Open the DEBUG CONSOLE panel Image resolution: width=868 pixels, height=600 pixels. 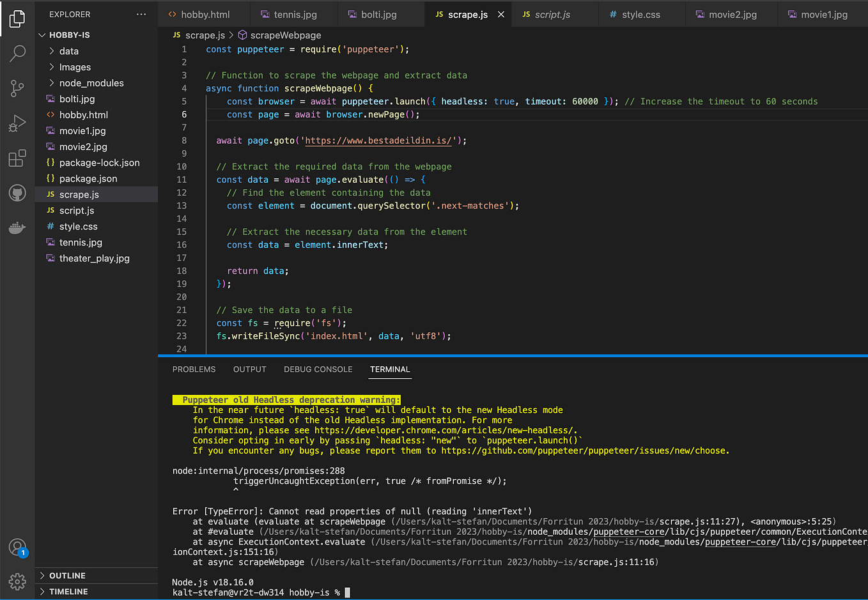coord(318,369)
